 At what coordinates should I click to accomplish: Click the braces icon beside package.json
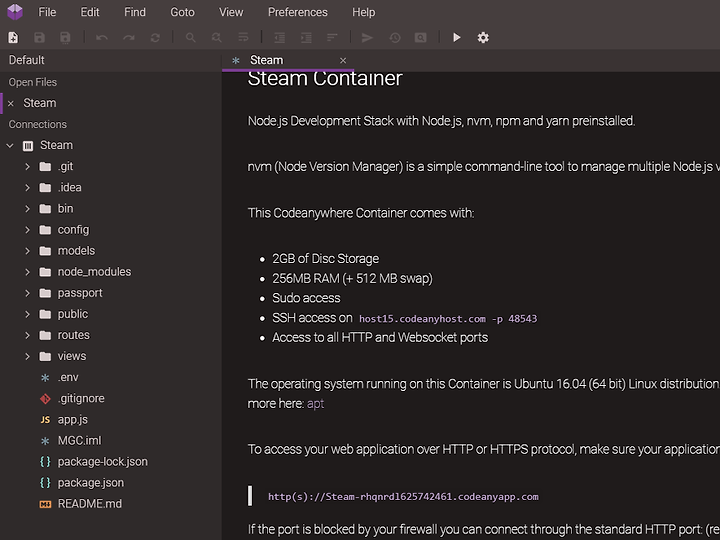[x=45, y=483]
